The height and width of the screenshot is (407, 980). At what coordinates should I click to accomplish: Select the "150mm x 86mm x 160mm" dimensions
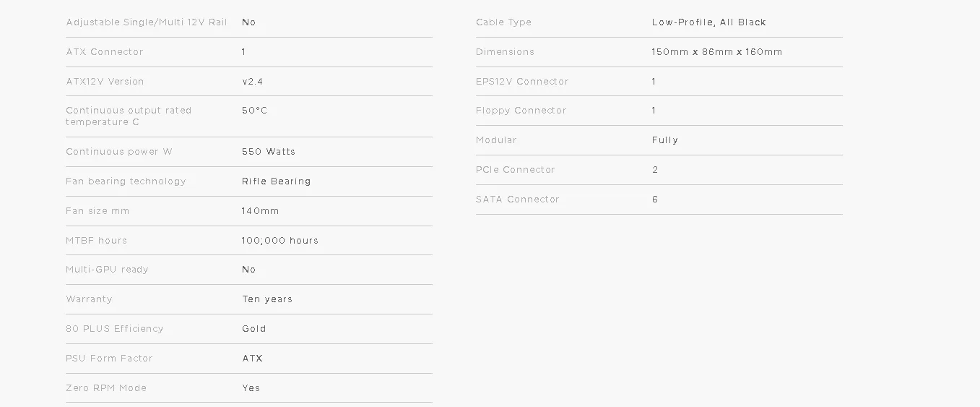click(x=717, y=52)
